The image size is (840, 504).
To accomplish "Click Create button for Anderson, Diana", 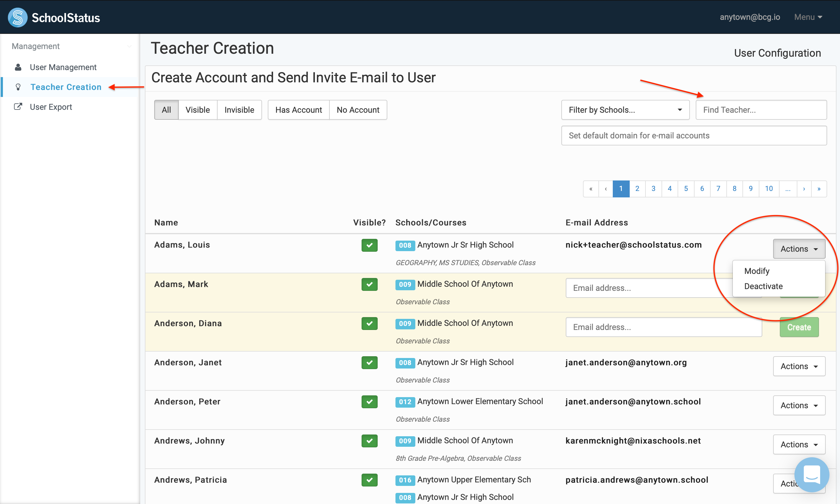I will point(799,327).
